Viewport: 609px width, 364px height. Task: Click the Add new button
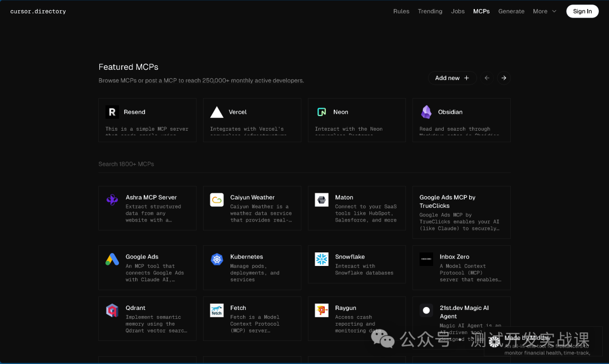tap(452, 78)
